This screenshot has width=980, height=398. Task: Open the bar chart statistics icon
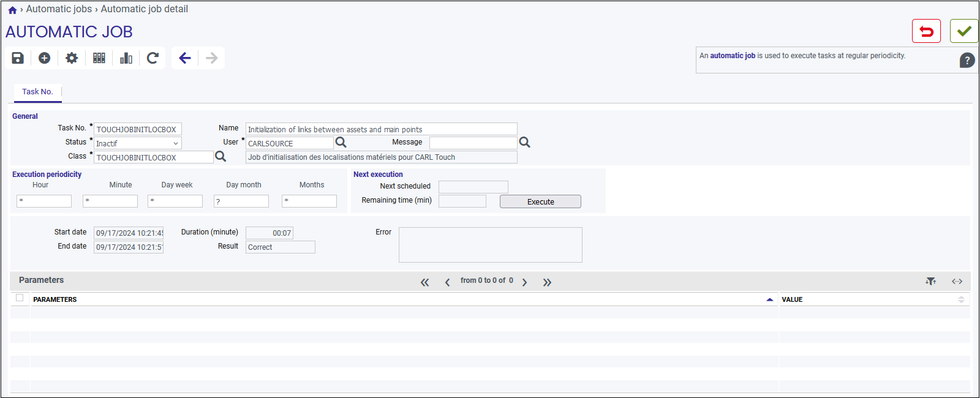[x=126, y=58]
